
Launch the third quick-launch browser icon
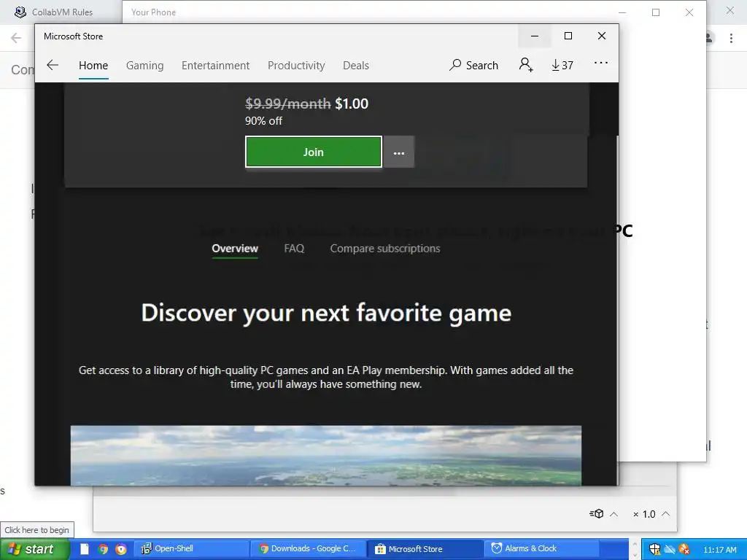click(121, 549)
